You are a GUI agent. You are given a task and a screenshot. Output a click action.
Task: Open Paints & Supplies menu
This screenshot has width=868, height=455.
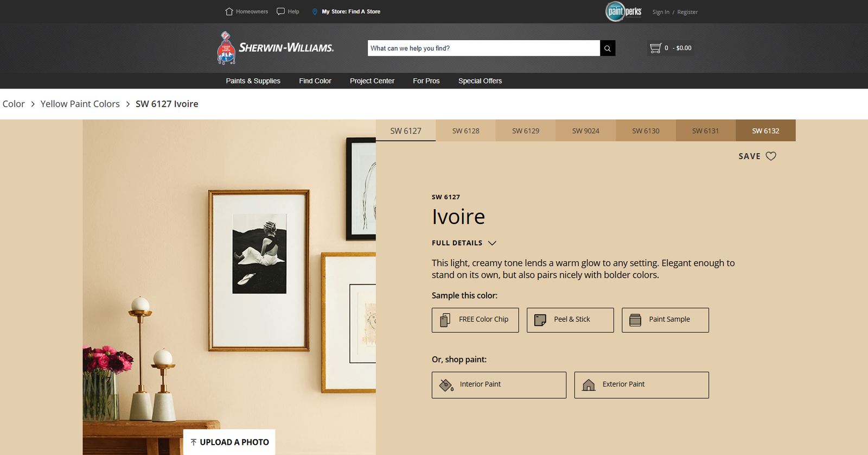tap(253, 81)
